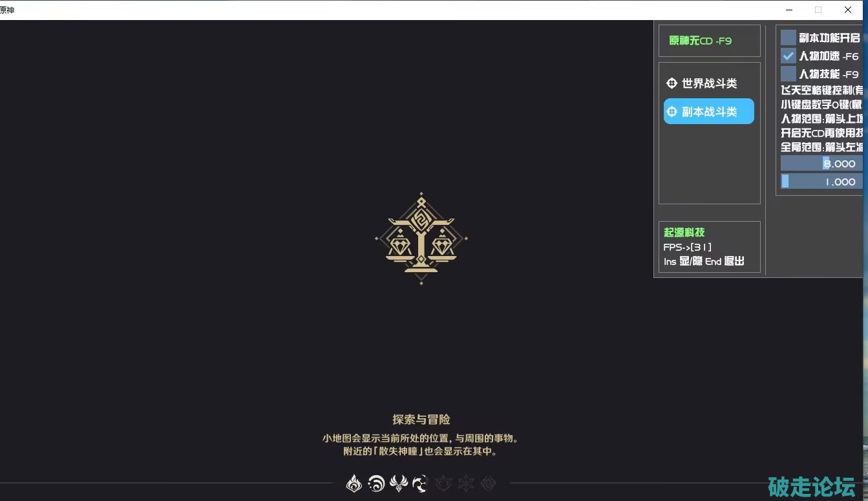868x501 pixels.
Task: Enable the 副本功能开启 checkbox
Action: tap(788, 37)
